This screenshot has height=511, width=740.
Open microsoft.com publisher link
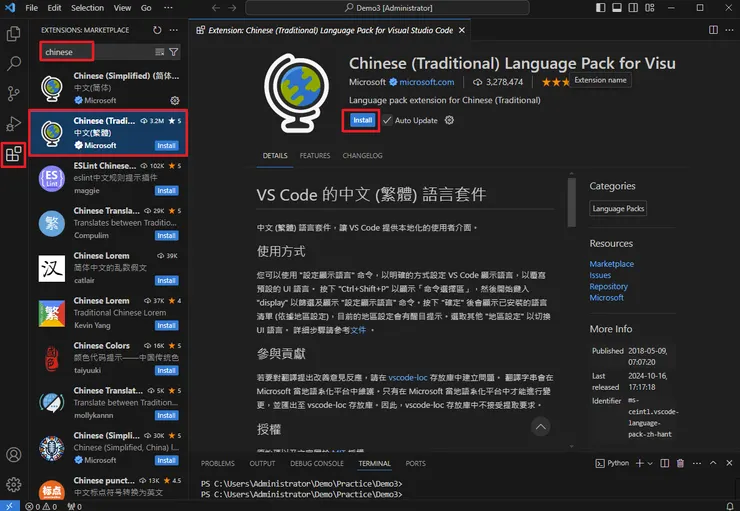tap(426, 82)
